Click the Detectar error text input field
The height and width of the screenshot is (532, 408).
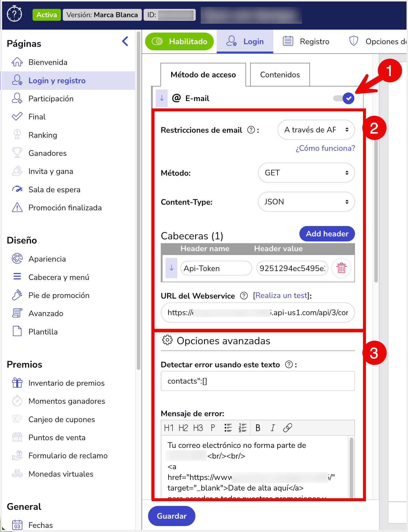click(258, 381)
